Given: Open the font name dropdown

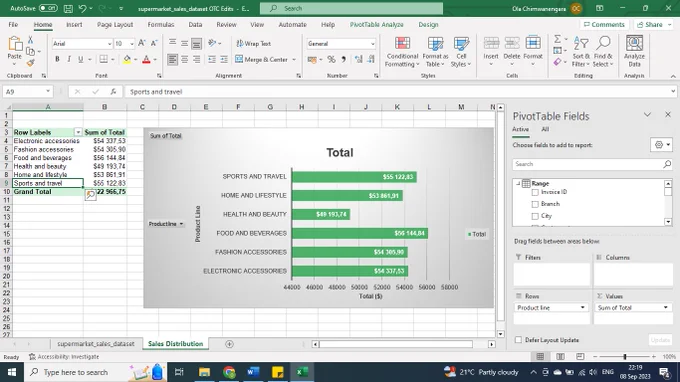Looking at the screenshot, I should 109,44.
